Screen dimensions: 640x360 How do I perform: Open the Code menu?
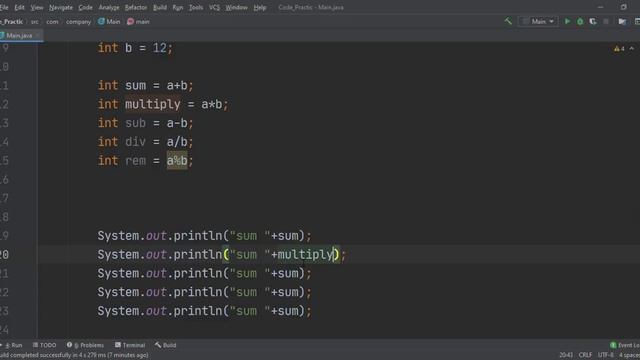click(85, 7)
